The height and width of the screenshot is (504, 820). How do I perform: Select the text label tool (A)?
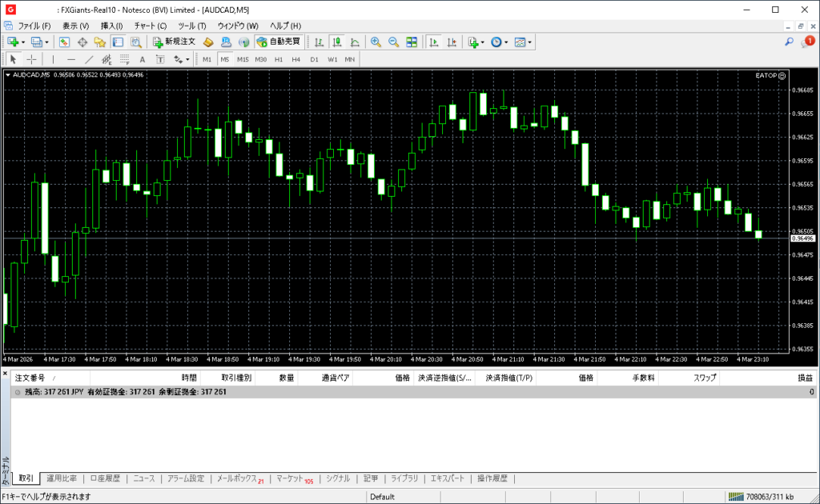(143, 59)
